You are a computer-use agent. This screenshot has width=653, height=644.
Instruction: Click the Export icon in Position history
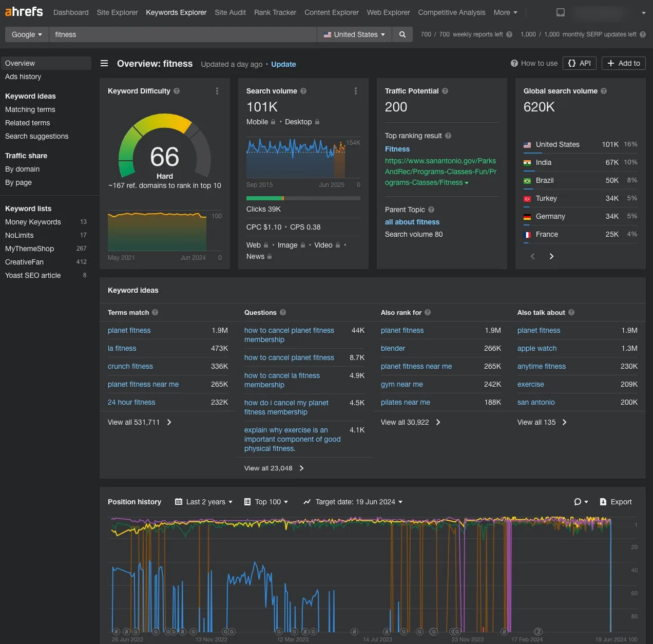point(603,502)
